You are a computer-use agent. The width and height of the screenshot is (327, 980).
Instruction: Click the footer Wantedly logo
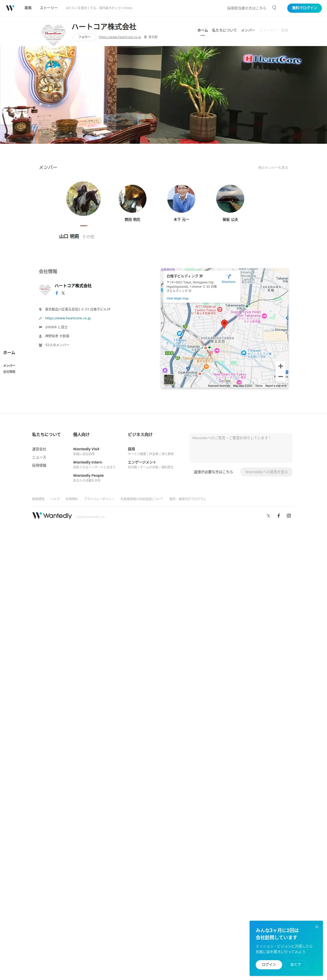(52, 515)
